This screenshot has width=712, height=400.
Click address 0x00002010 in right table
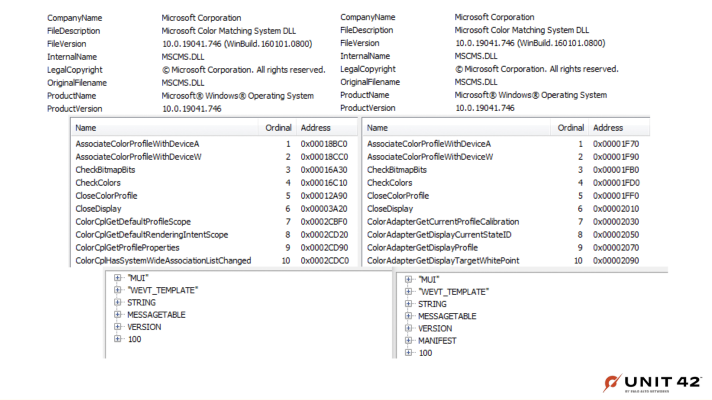(616, 209)
